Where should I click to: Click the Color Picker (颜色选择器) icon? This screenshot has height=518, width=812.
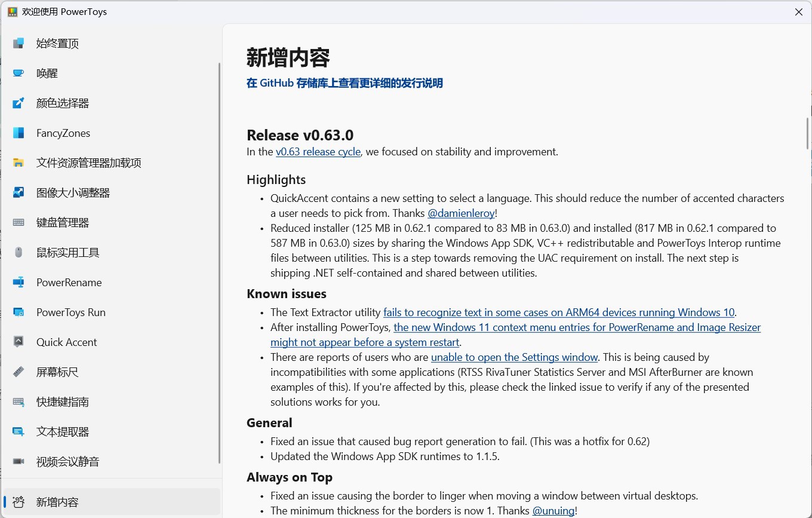(x=19, y=103)
